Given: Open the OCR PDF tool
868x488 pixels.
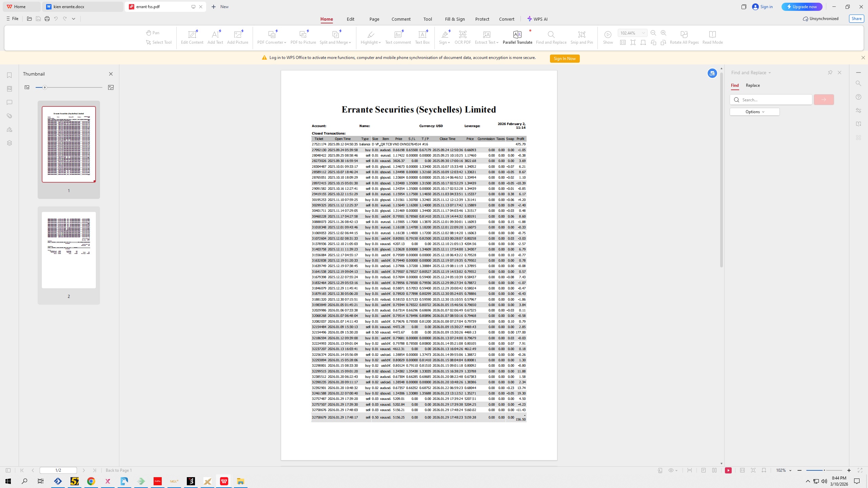Looking at the screenshot, I should pos(462,35).
